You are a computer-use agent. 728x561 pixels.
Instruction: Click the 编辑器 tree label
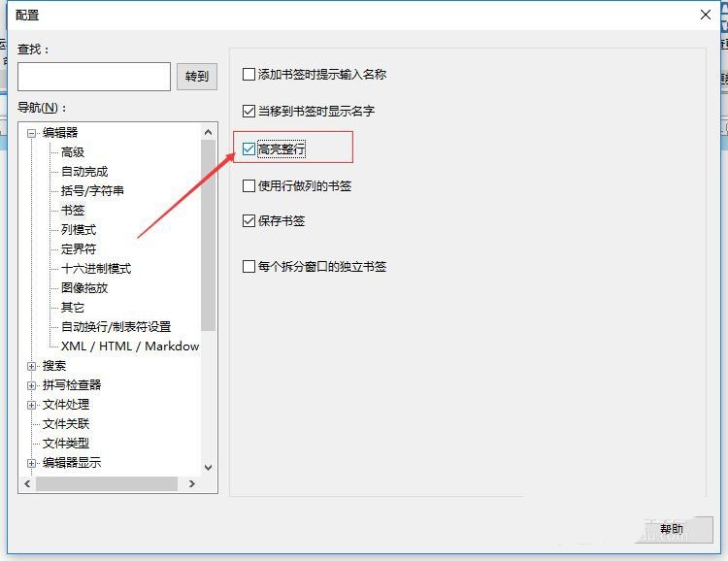pos(60,133)
